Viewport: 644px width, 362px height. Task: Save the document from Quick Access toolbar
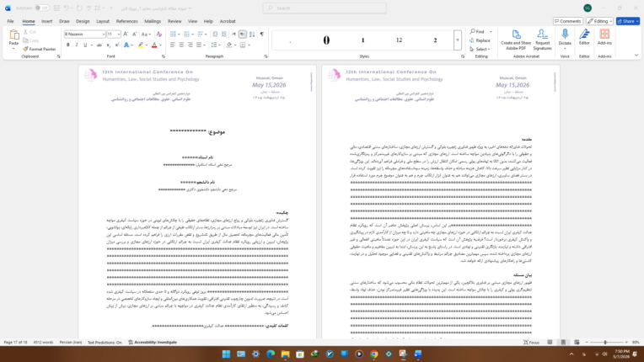[56, 8]
